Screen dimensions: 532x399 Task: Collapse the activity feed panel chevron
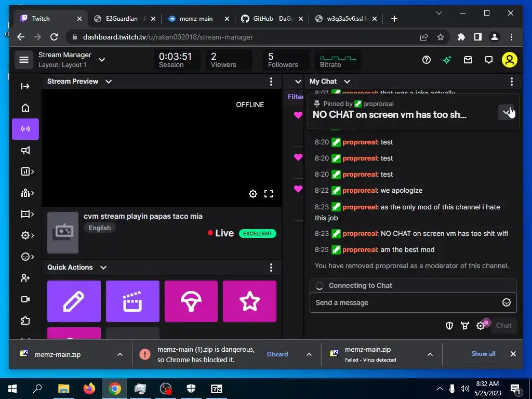pos(298,82)
